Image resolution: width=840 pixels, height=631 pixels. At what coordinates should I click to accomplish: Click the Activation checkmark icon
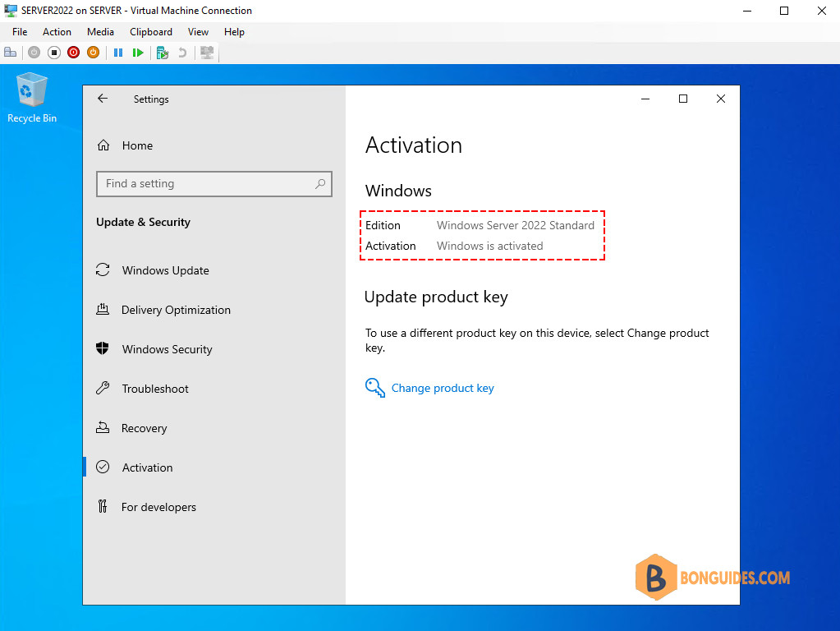tap(103, 467)
